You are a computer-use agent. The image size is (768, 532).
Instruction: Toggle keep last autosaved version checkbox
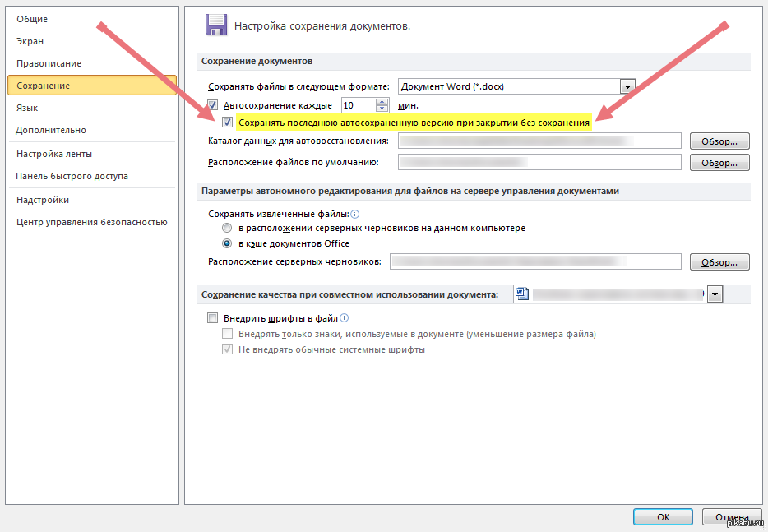(x=227, y=123)
